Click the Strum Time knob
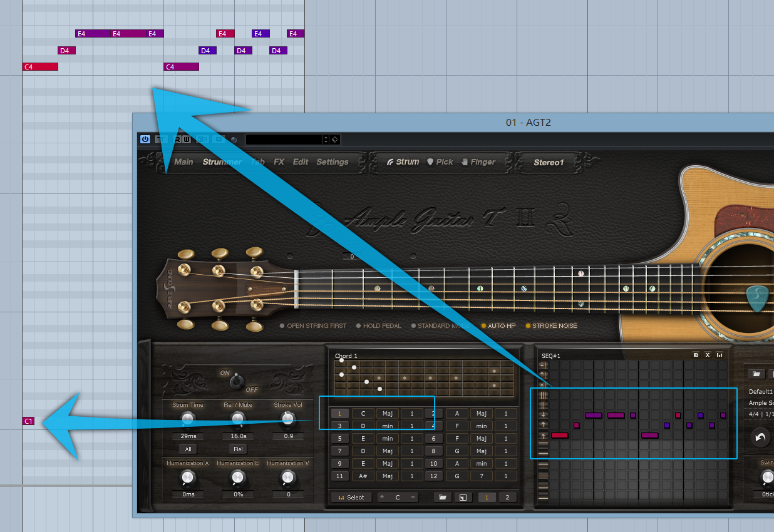The height and width of the screenshot is (532, 774). [x=187, y=419]
